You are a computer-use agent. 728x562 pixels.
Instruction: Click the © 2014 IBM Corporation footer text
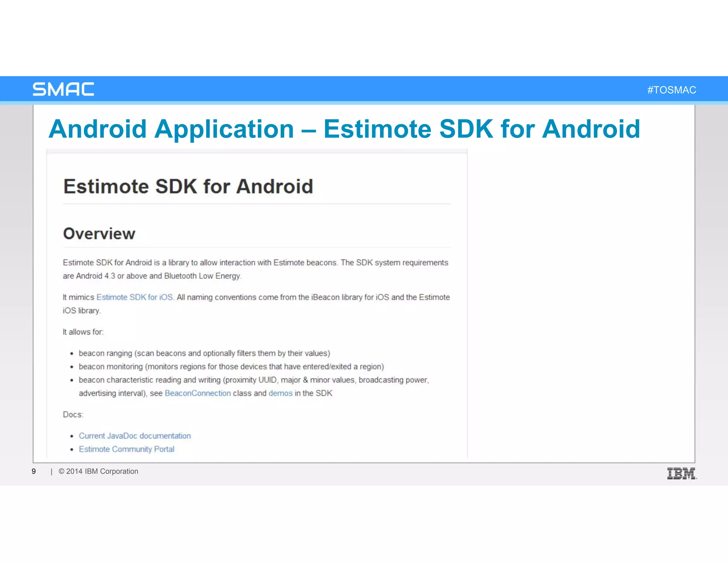point(98,471)
